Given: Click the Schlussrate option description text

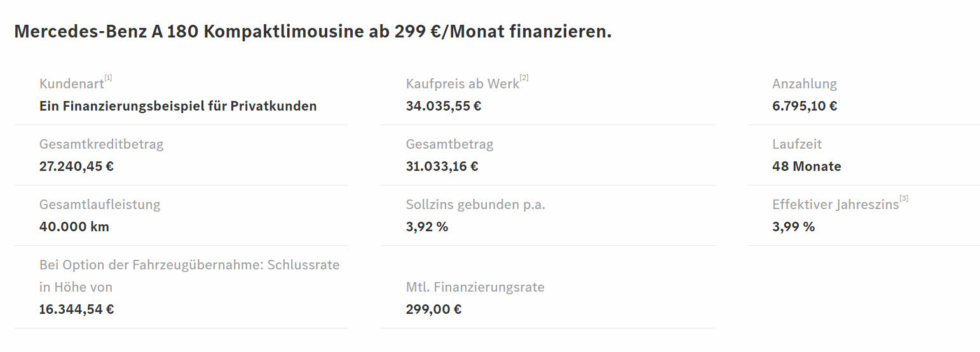Looking at the screenshot, I should pos(189,276).
